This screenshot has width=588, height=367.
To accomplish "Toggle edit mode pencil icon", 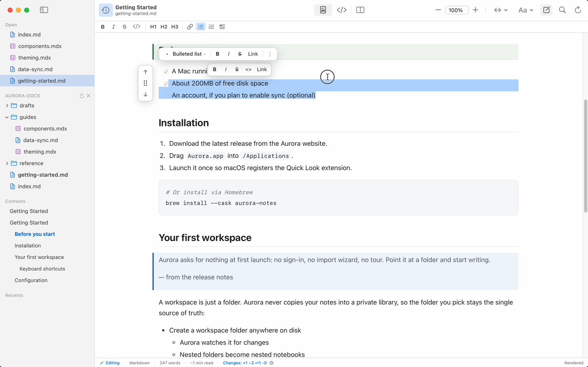I will pos(546,10).
